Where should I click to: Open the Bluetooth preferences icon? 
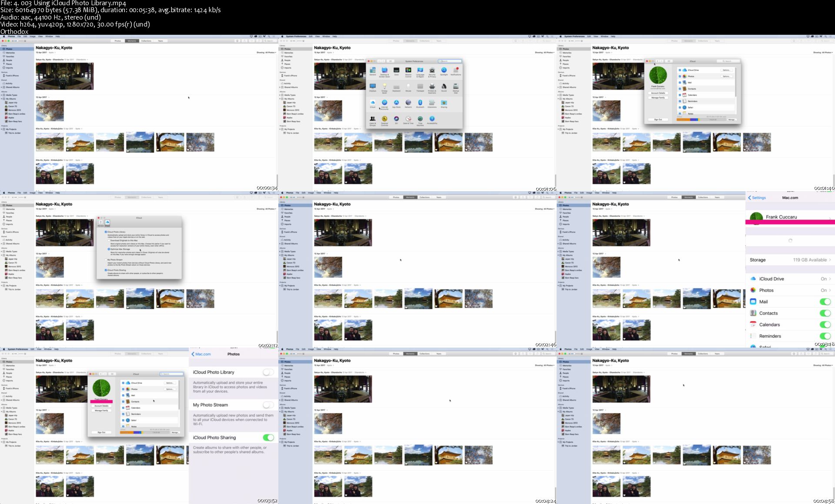tap(420, 103)
